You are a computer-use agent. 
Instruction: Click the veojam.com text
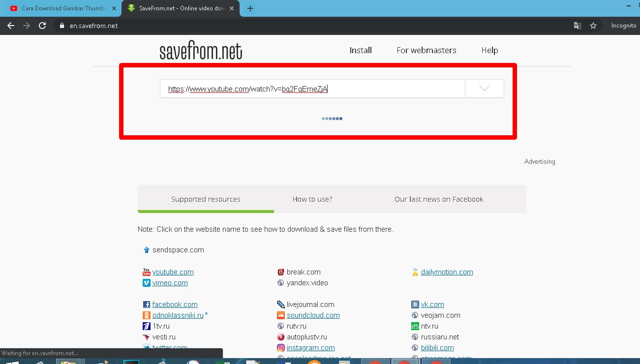tap(440, 315)
